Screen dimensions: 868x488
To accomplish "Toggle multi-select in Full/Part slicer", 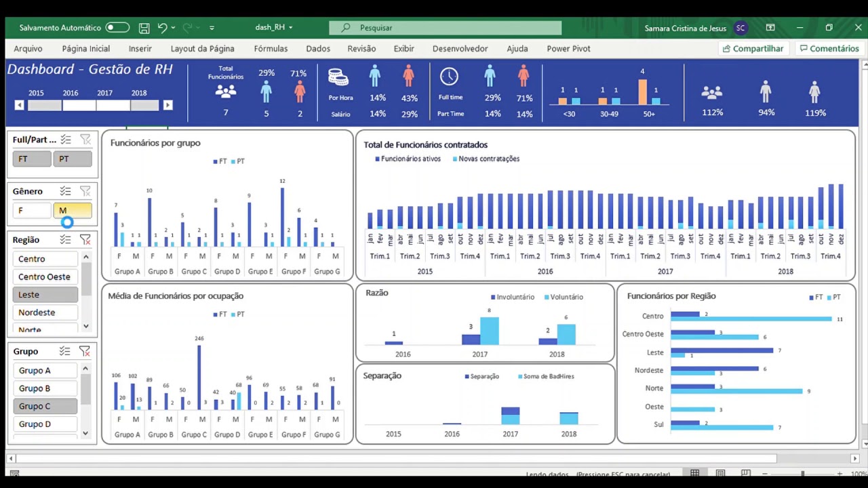I will (66, 140).
